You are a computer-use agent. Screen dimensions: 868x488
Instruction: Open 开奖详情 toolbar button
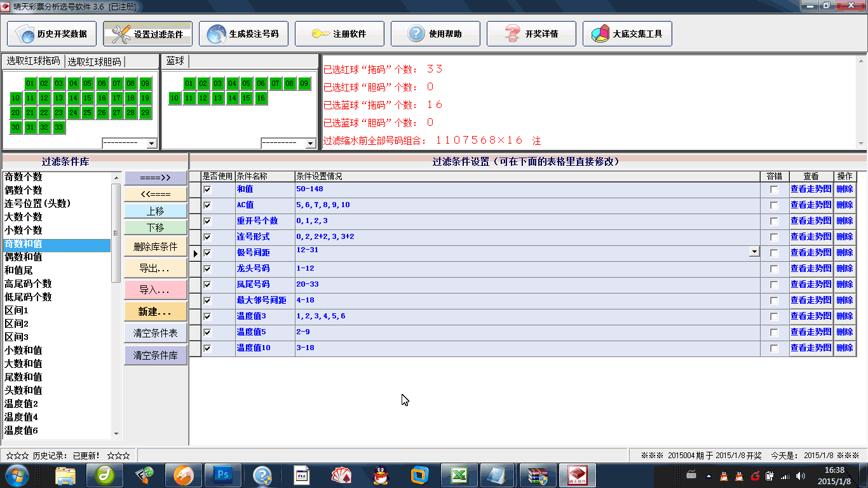click(x=531, y=34)
